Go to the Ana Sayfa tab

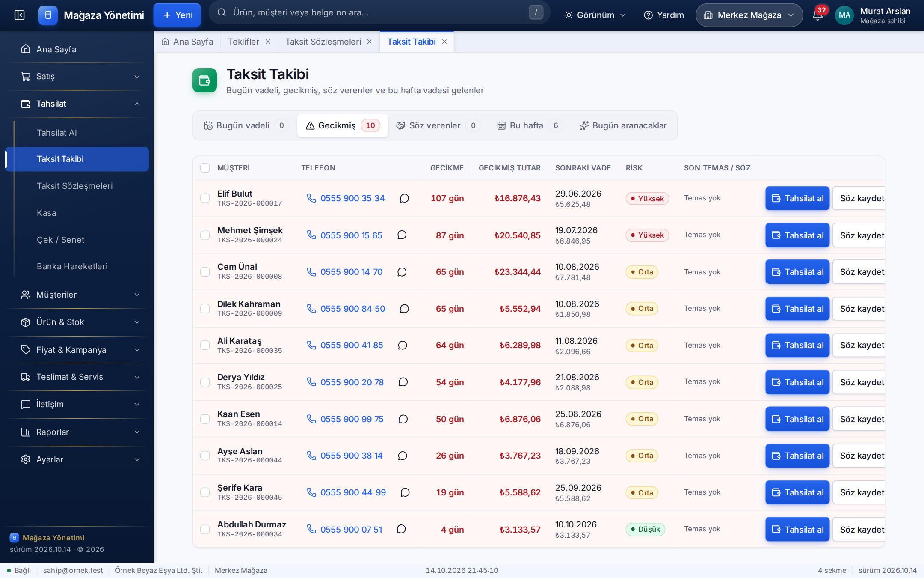tap(187, 42)
